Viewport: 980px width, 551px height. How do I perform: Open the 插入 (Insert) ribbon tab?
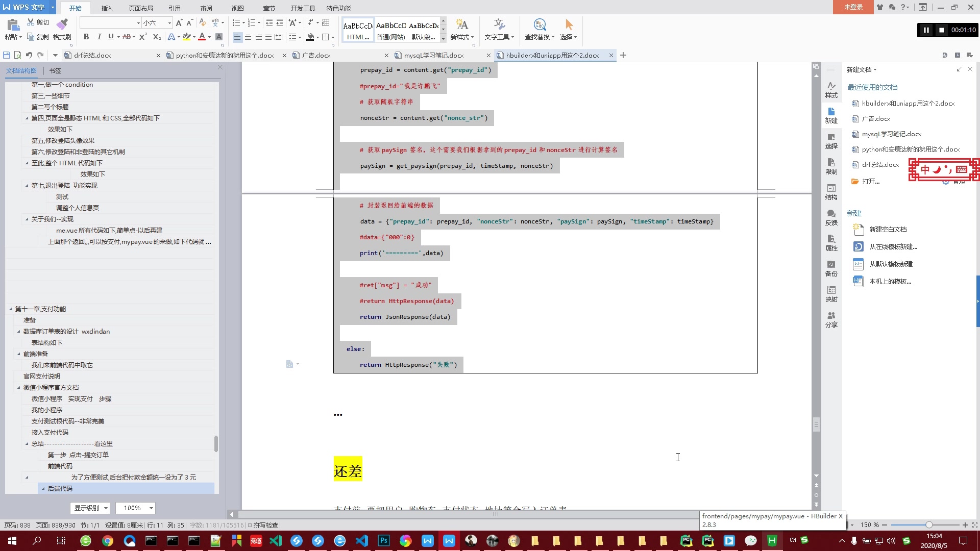point(107,8)
